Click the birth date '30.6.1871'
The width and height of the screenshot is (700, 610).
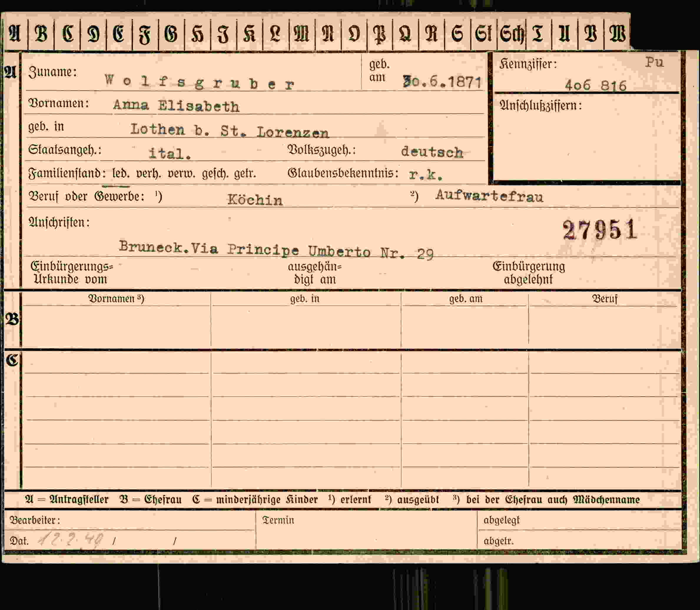coord(442,82)
